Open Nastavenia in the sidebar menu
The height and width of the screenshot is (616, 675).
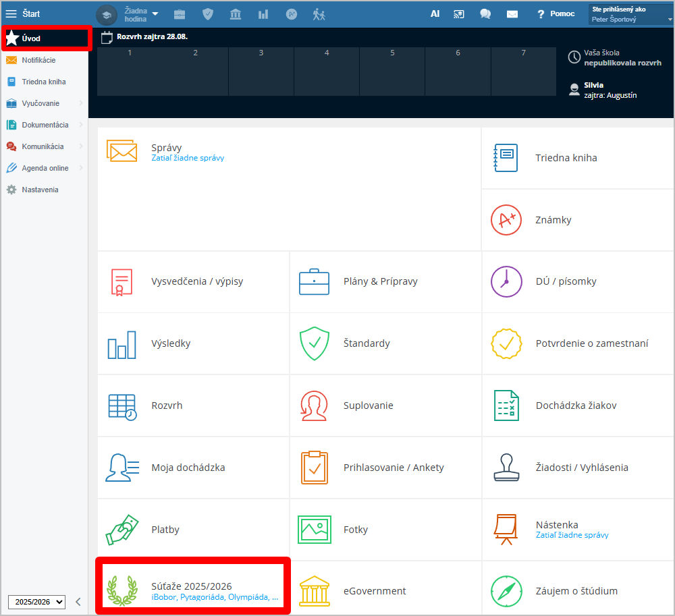pos(40,190)
